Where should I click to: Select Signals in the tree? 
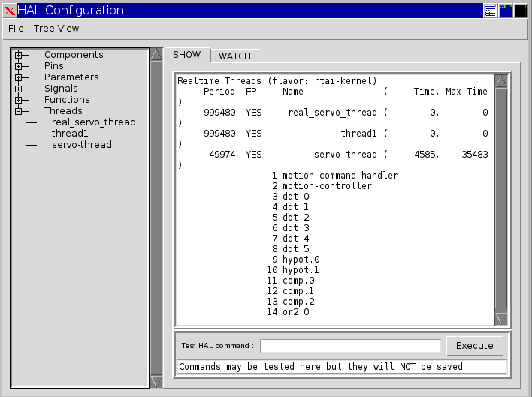(61, 88)
